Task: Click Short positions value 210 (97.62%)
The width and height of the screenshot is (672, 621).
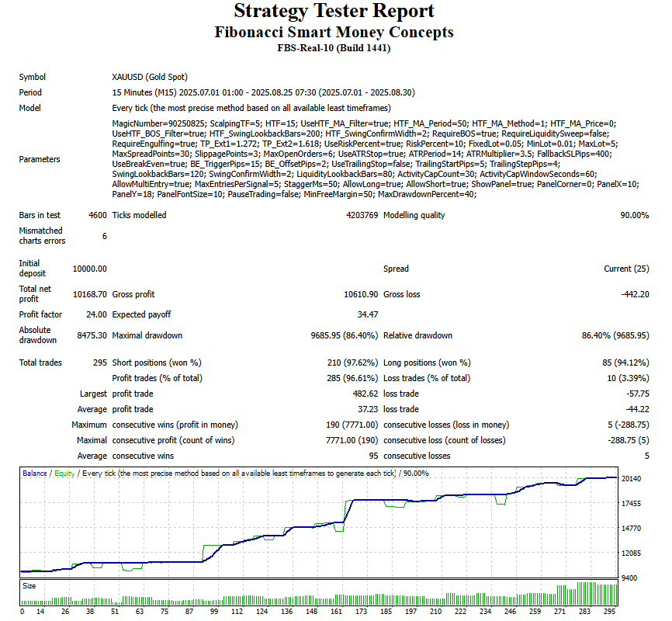Action: (x=353, y=363)
